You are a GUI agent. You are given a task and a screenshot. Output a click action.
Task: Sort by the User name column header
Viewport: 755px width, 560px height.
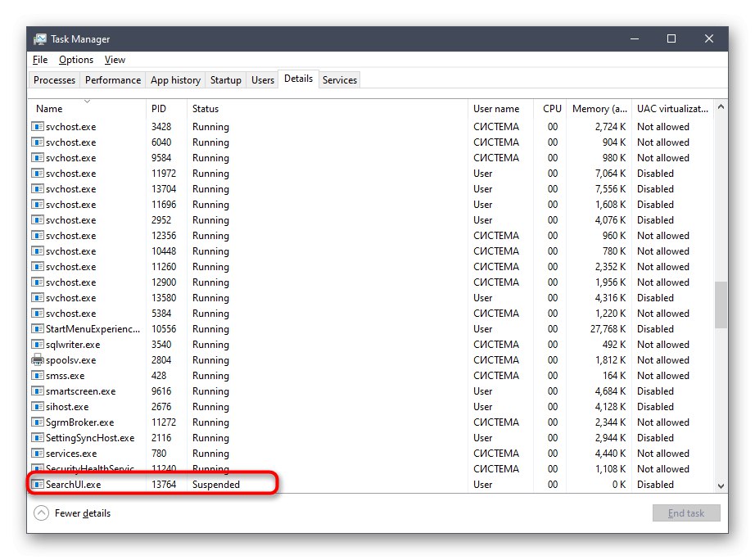(x=500, y=108)
